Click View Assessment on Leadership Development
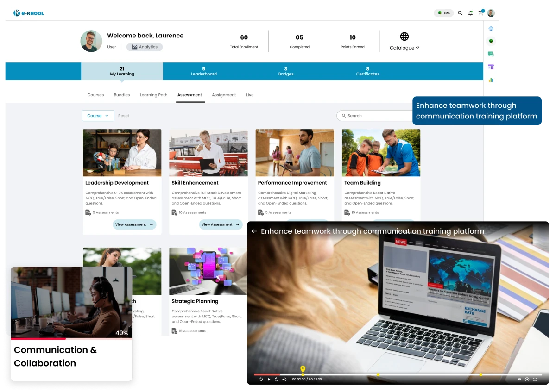This screenshot has height=392, width=556. coord(134,224)
